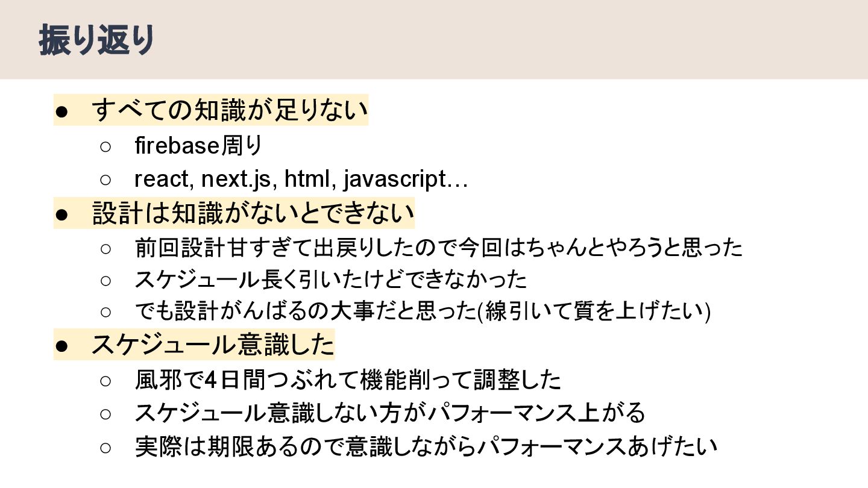This screenshot has width=868, height=488.
Task: Click the hollow bullet before firebase周り
Action: (x=105, y=146)
